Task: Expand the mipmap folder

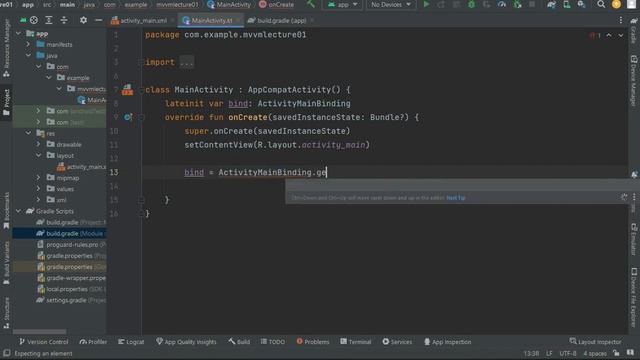Action: 38,178
